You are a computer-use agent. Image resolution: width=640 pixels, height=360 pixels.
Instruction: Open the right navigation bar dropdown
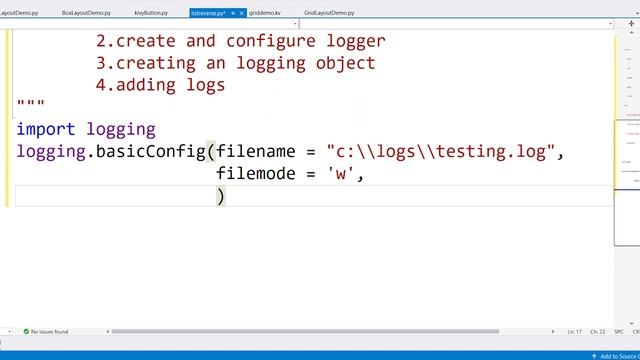[x=610, y=24]
